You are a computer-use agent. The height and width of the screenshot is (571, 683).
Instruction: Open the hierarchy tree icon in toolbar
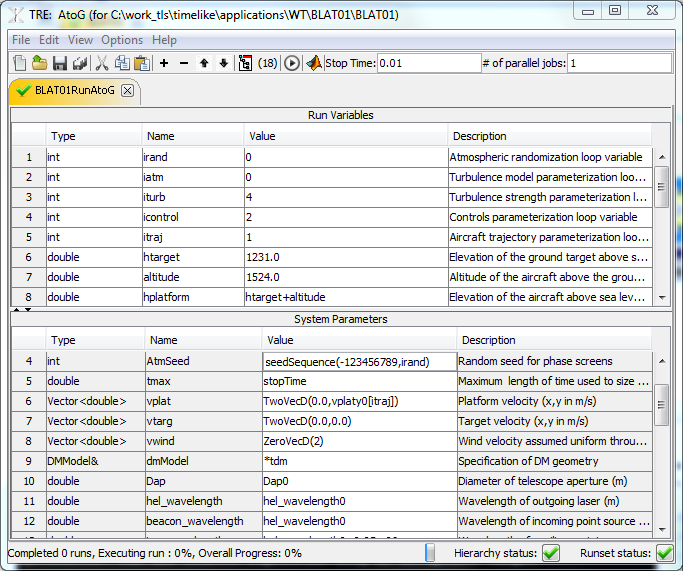[245, 63]
